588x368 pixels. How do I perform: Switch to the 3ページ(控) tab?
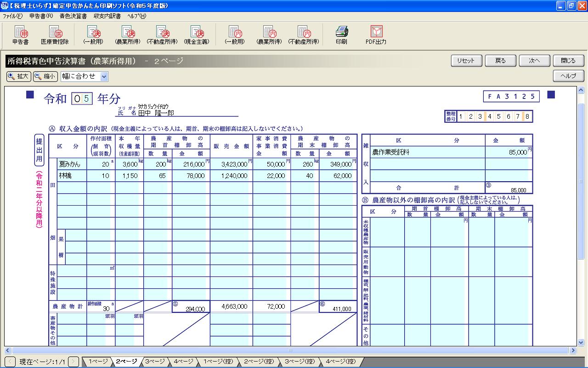pos(300,362)
